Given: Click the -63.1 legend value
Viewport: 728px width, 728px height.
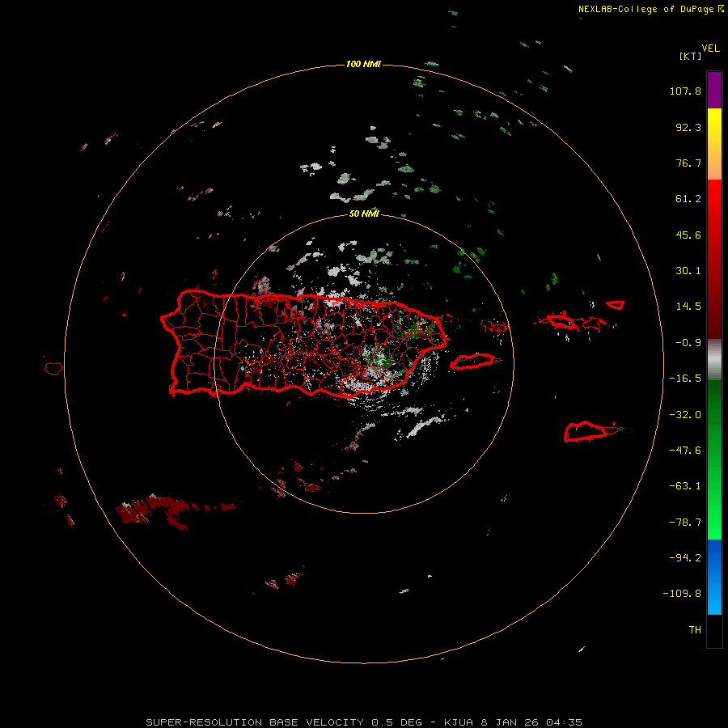Looking at the screenshot, I should pyautogui.click(x=685, y=486).
